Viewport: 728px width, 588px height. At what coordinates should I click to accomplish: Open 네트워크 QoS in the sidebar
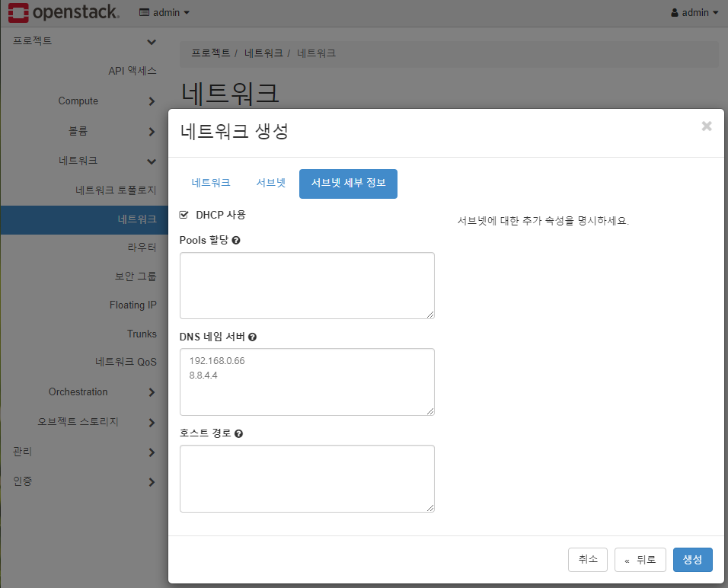[126, 362]
